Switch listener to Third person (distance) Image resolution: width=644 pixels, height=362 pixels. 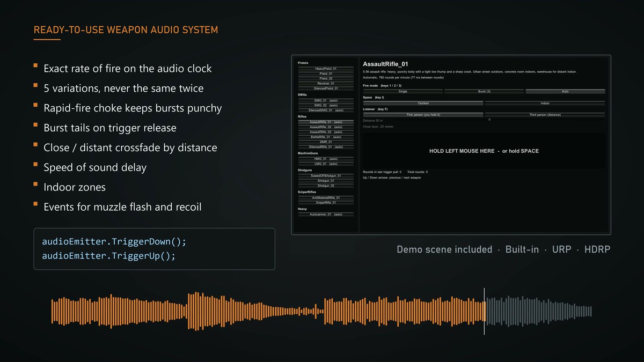coord(545,115)
